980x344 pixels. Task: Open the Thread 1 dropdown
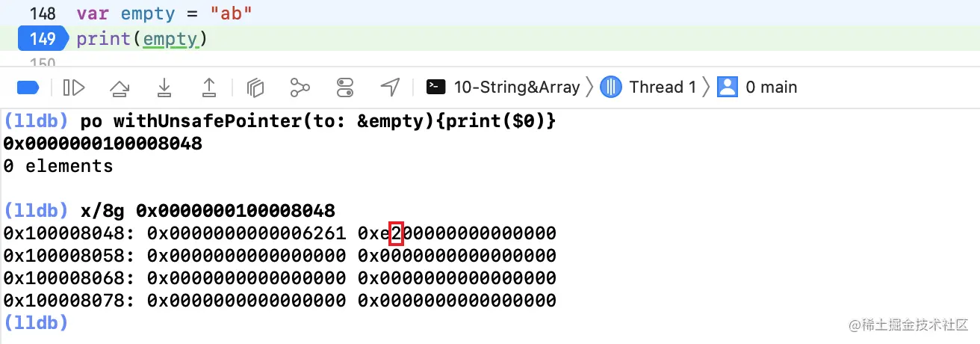click(662, 87)
